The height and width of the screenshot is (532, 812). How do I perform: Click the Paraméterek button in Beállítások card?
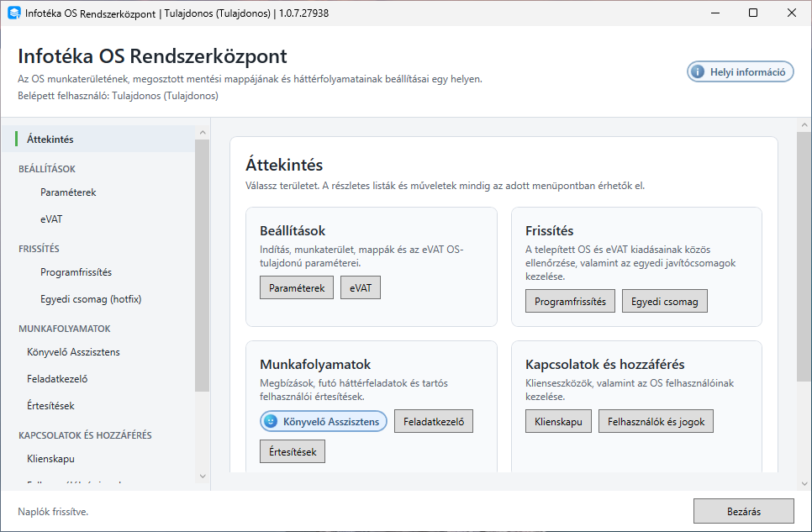coord(297,288)
